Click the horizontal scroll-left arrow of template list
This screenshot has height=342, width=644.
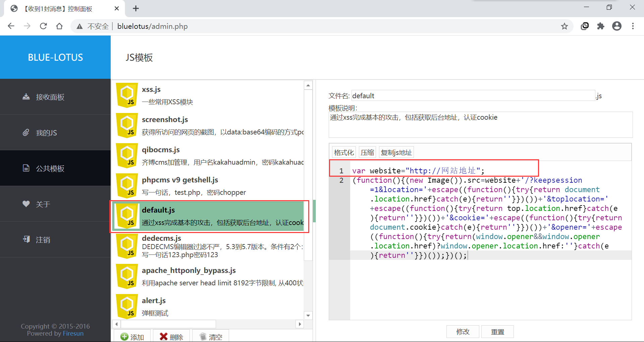(x=116, y=324)
